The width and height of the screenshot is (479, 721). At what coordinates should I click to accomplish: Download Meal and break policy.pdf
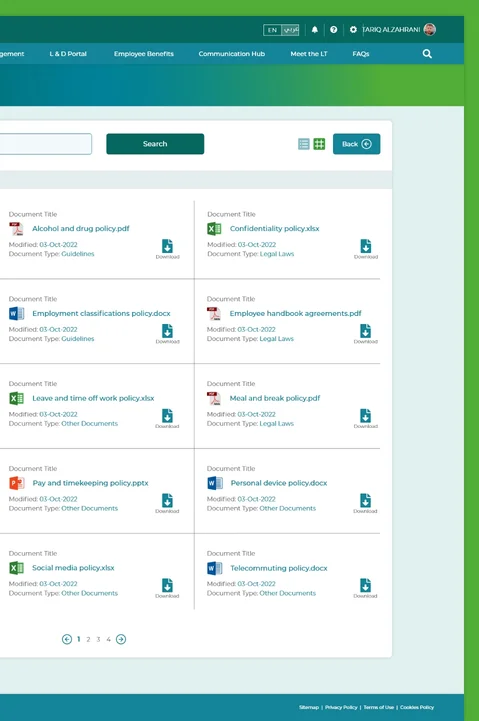tap(365, 418)
